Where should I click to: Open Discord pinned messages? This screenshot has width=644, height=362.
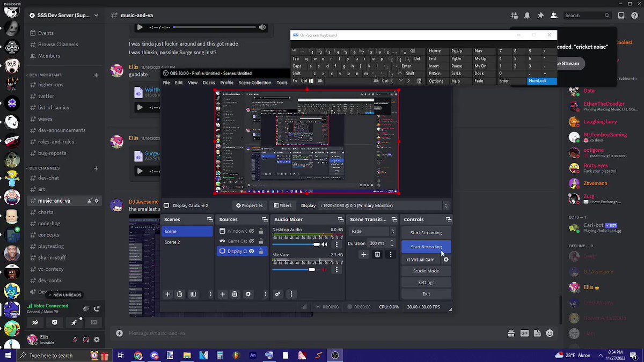click(540, 16)
